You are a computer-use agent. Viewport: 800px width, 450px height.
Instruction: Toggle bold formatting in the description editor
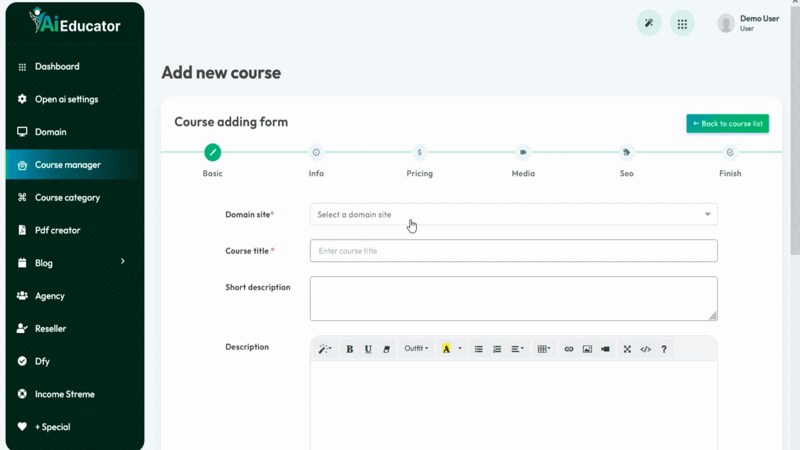coord(349,349)
